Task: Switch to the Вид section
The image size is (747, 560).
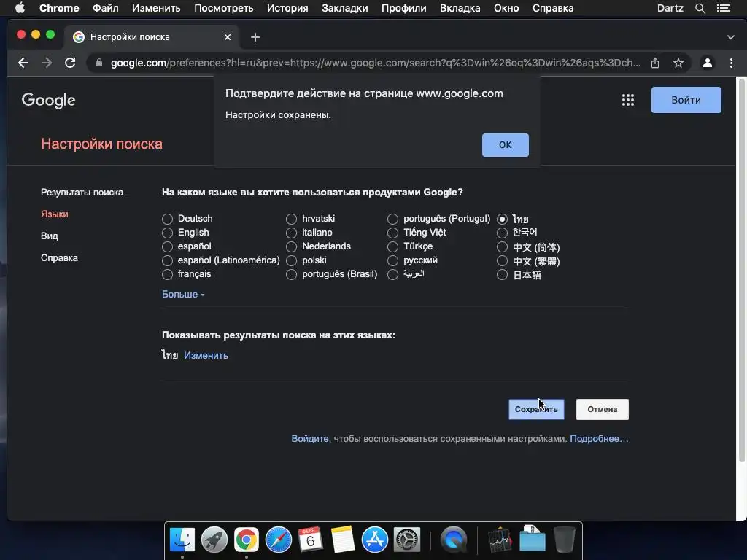Action: (x=50, y=236)
